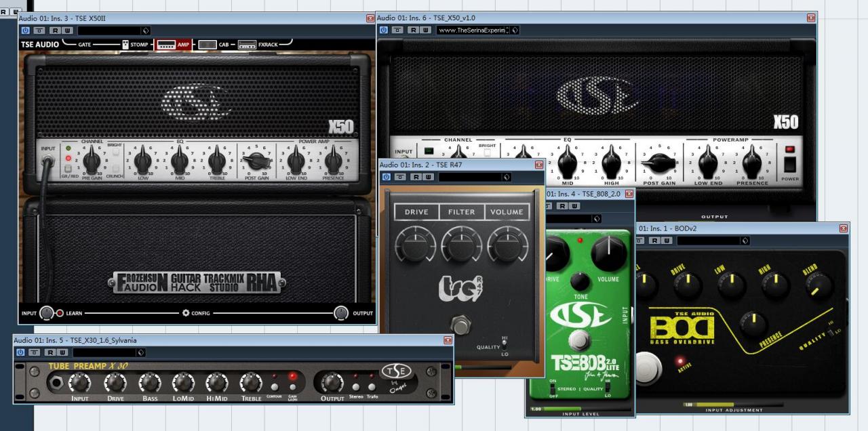The height and width of the screenshot is (431, 868).
Task: Click the INPUT LEVEL slider on TSE 808
Action: [x=581, y=409]
